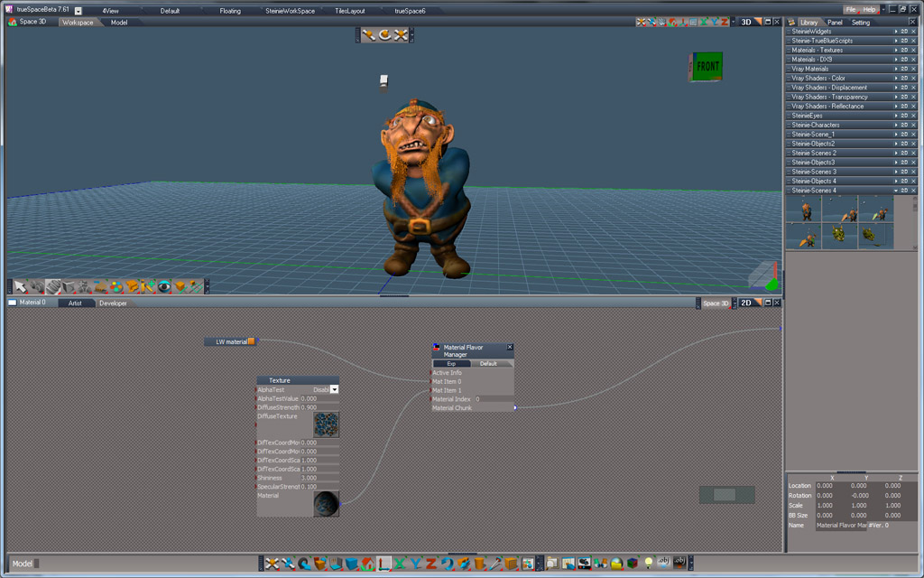Viewport: 924px width, 578px height.
Task: Select the arrow Object tool in viewport toolbar
Action: [20, 286]
